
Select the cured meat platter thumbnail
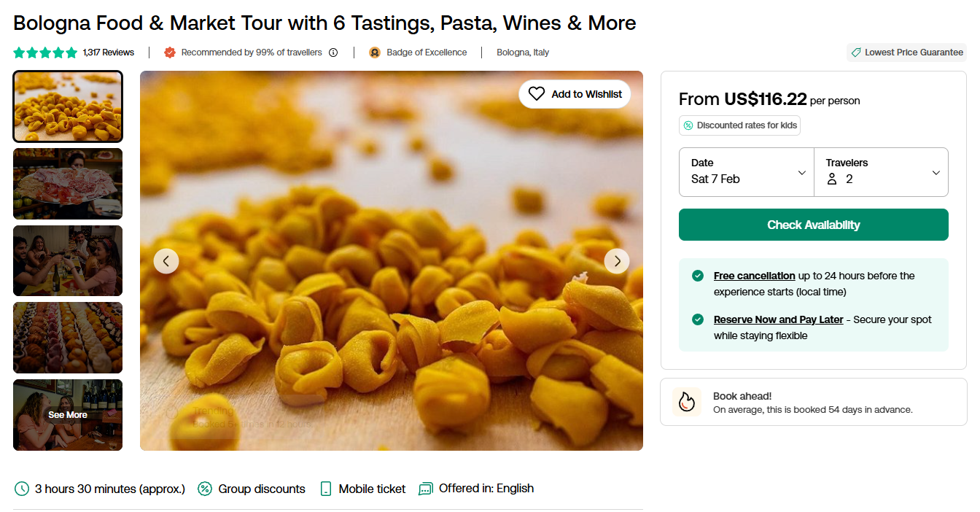[68, 184]
